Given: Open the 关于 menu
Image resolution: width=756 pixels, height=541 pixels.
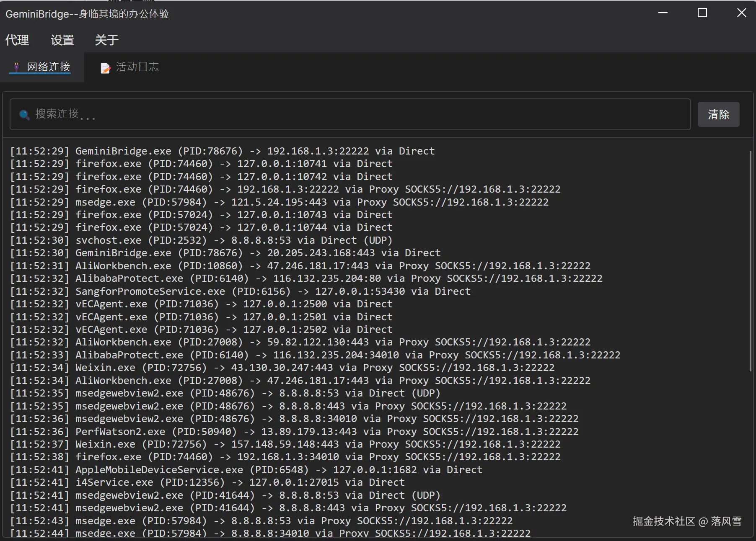Looking at the screenshot, I should click(107, 40).
